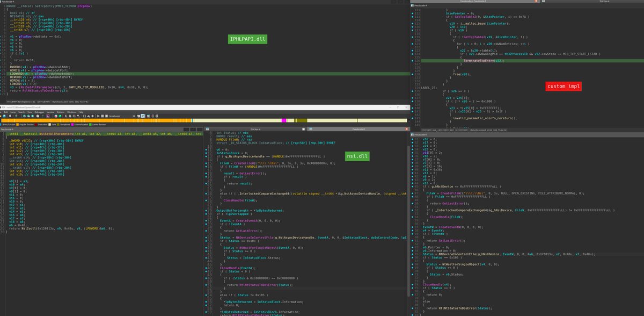This screenshot has width=644, height=316.
Task: Open the Edit menu in IDA
Action: click(x=6, y=112)
